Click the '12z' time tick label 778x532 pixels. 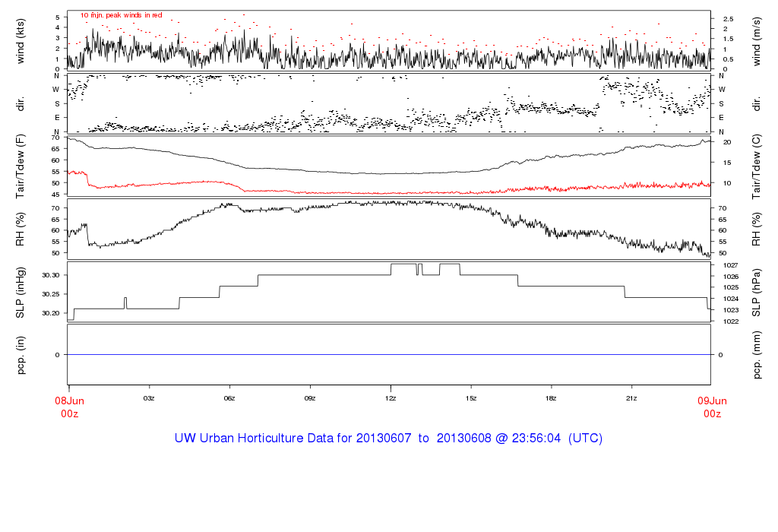click(391, 398)
